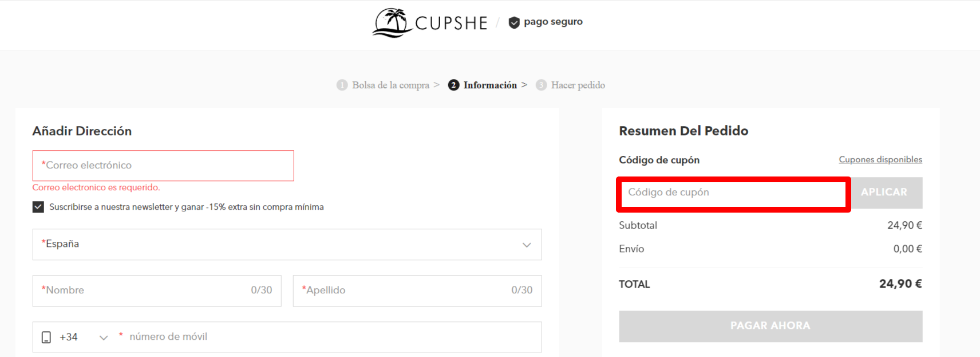The height and width of the screenshot is (357, 980).
Task: Click the Apellido 0/30 character counter
Action: tap(522, 291)
